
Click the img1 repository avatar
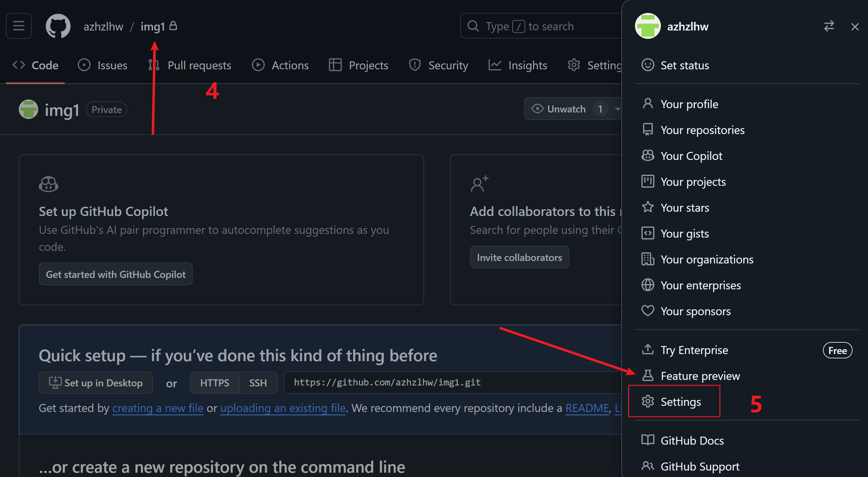click(28, 109)
